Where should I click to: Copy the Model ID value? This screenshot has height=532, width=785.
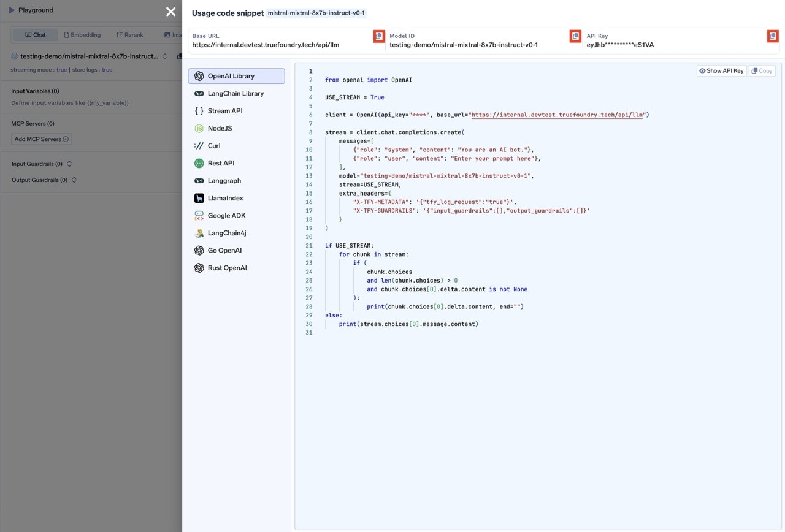tap(575, 36)
